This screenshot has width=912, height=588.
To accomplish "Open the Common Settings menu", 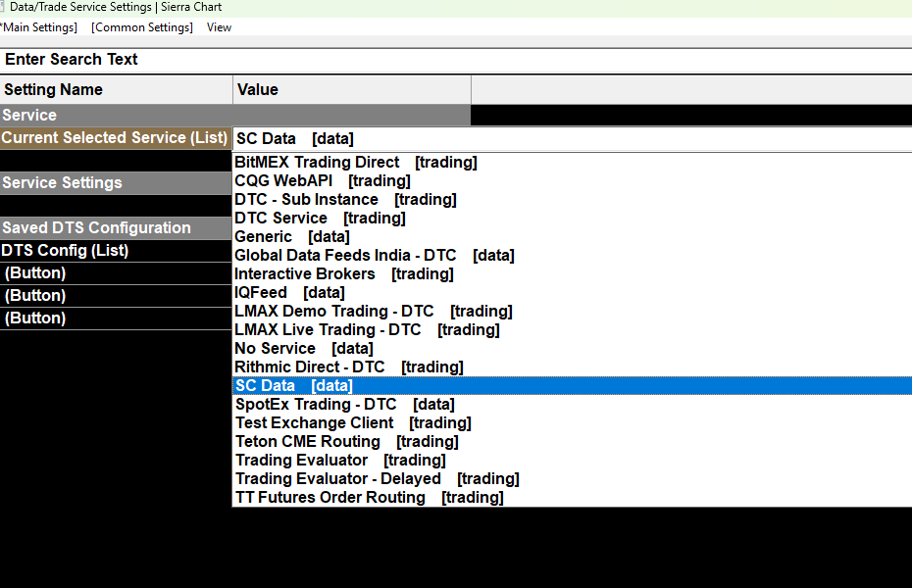I will [142, 27].
